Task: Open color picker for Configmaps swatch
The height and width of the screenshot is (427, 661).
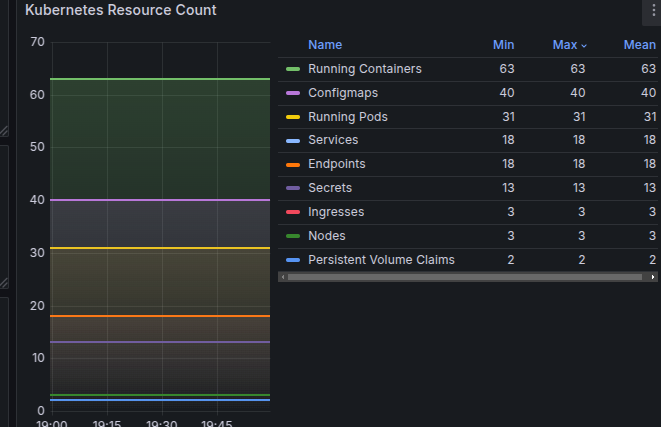Action: [x=293, y=93]
